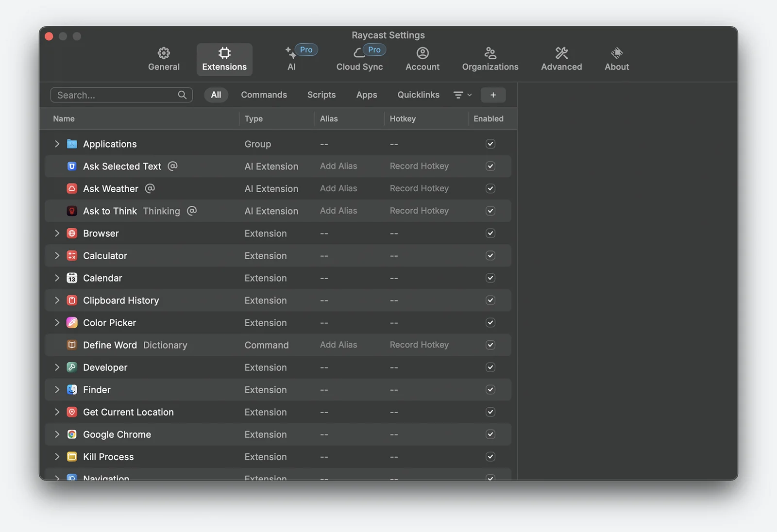Click the Developer hammer icon
This screenshot has width=777, height=532.
point(72,367)
